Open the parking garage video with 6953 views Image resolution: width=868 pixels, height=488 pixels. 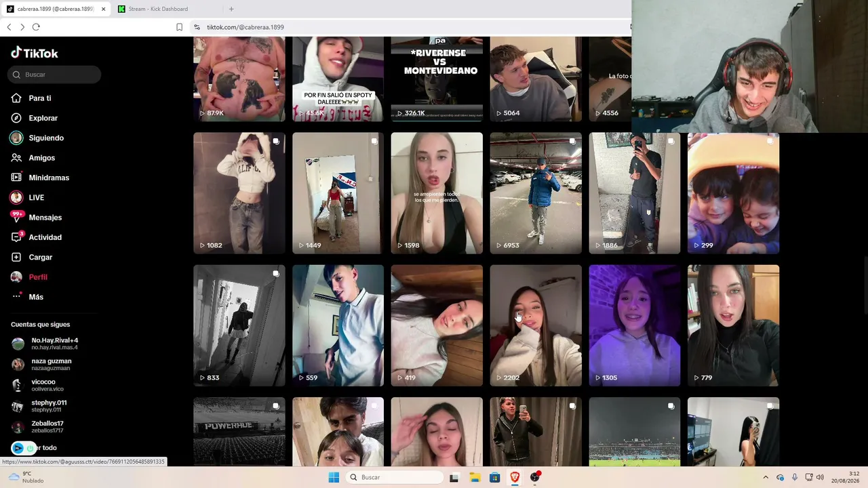[x=536, y=193]
